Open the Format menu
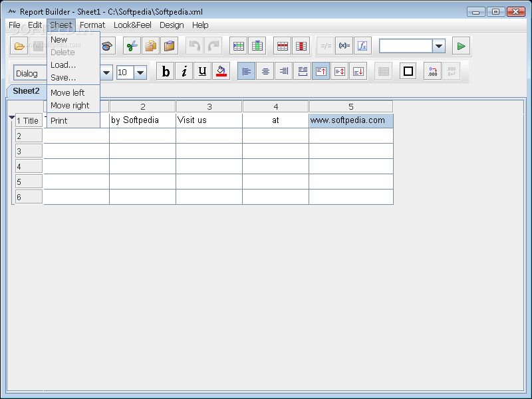Viewport: 532px width, 399px height. tap(92, 25)
